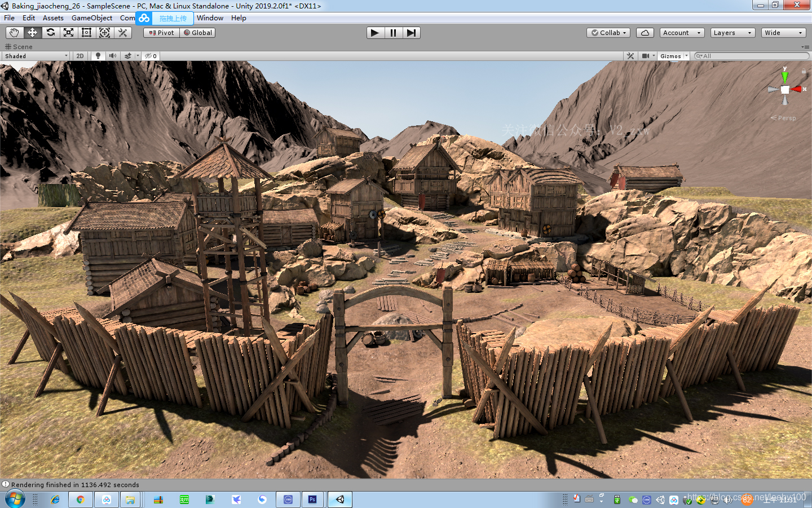
Task: Toggle scene audio
Action: (x=113, y=56)
